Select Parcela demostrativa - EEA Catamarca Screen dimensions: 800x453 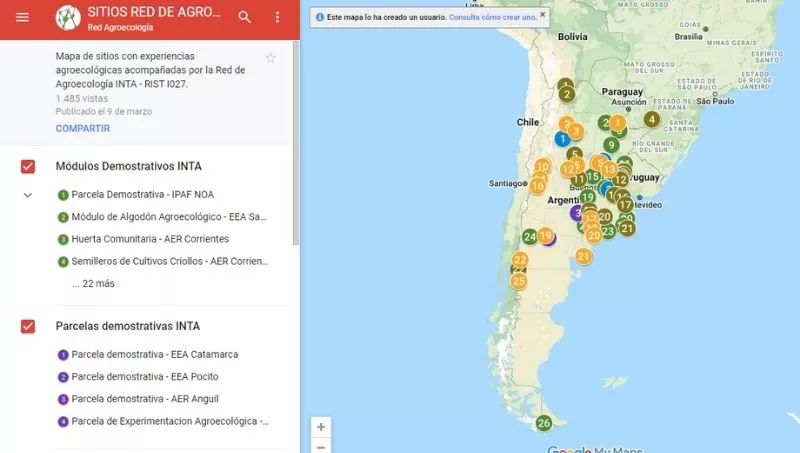click(154, 354)
